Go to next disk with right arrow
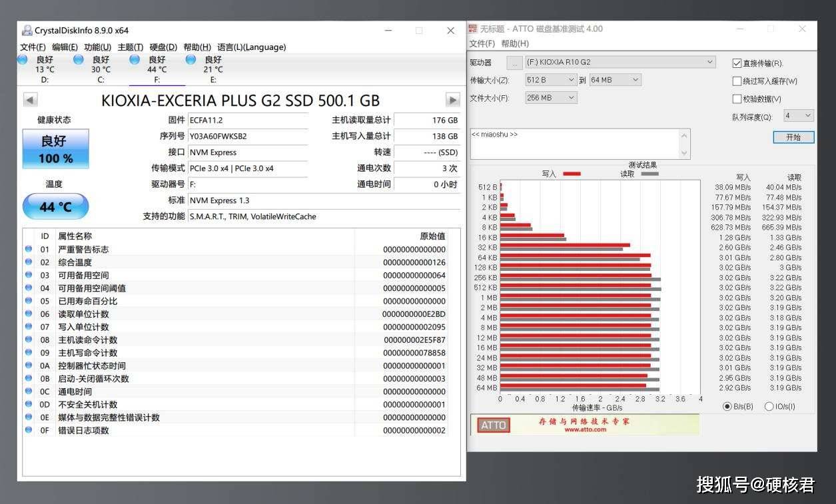The image size is (836, 504). click(453, 100)
